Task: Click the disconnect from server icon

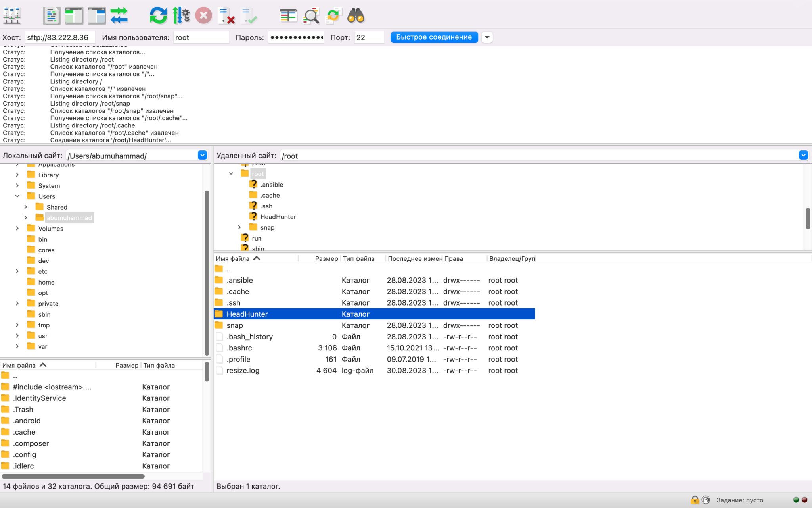Action: point(226,15)
